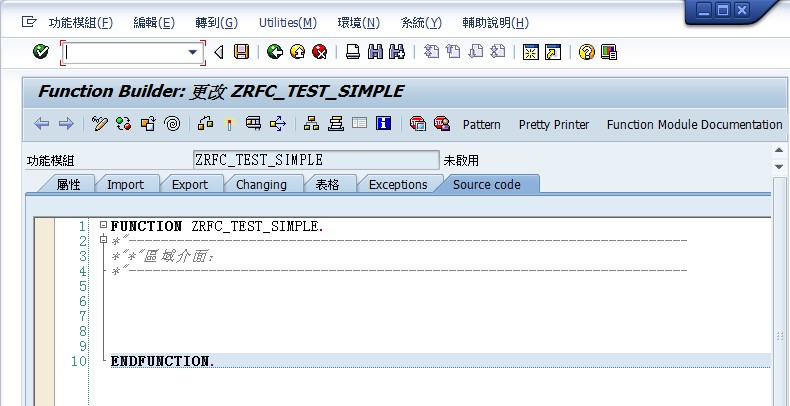Click the scroll down arrow on the right

[x=779, y=166]
